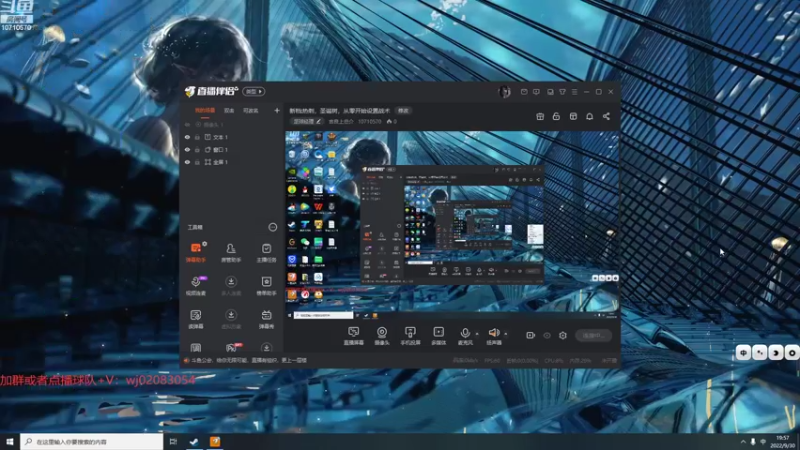800x450 pixels.
Task: Open the 主播任务 tool
Action: tap(266, 248)
